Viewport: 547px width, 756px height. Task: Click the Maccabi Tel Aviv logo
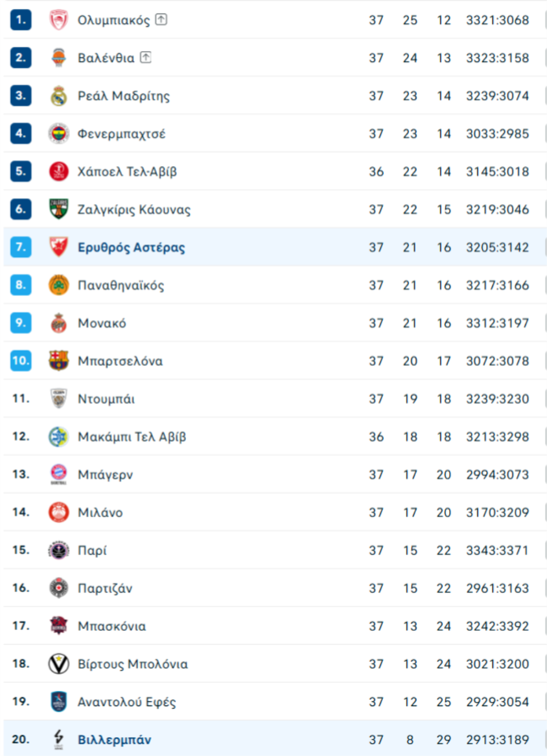pyautogui.click(x=59, y=437)
